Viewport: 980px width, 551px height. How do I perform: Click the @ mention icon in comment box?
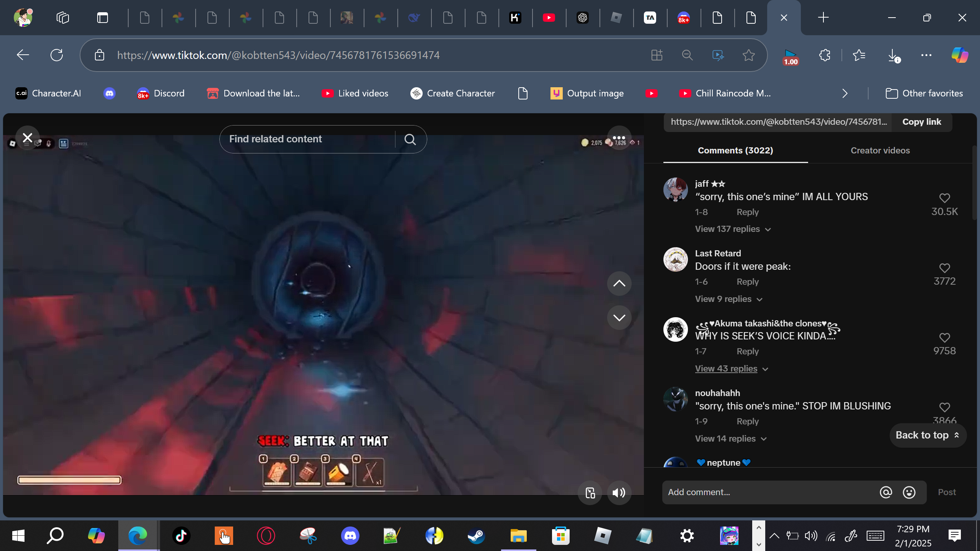[885, 492]
